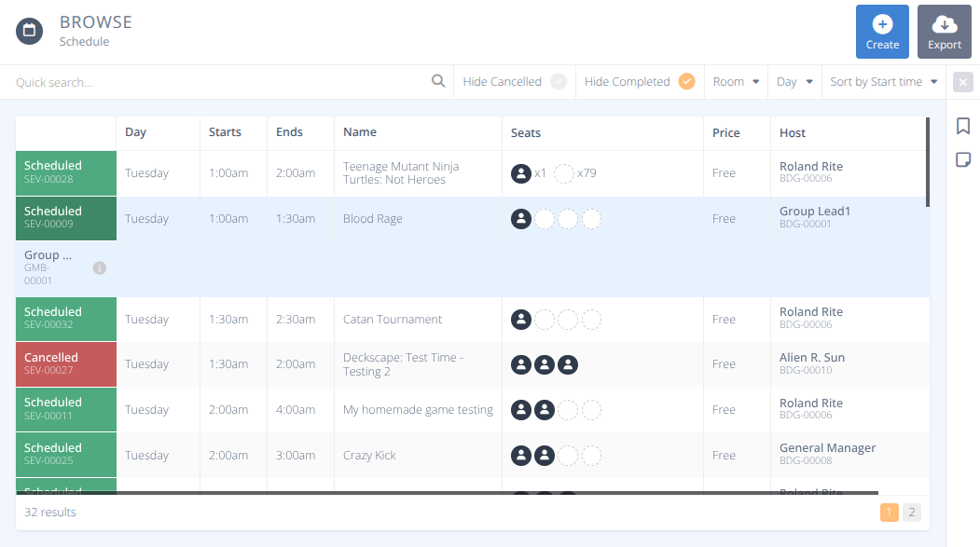Click the info icon beside GMB-00001
This screenshot has height=547, width=980.
[100, 269]
